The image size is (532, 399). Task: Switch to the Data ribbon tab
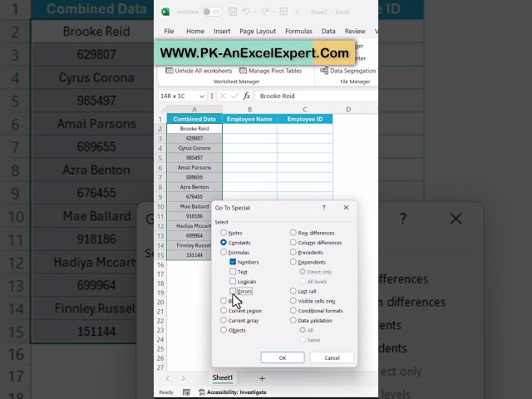pos(328,32)
